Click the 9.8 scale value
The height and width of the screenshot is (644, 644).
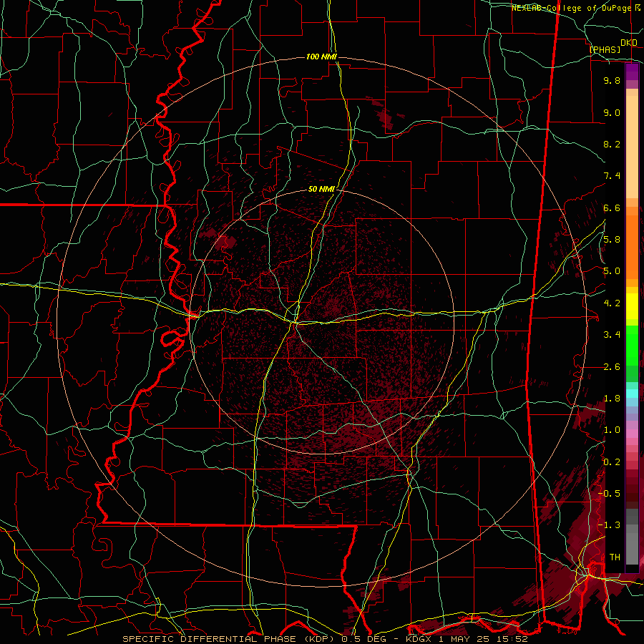(x=612, y=80)
